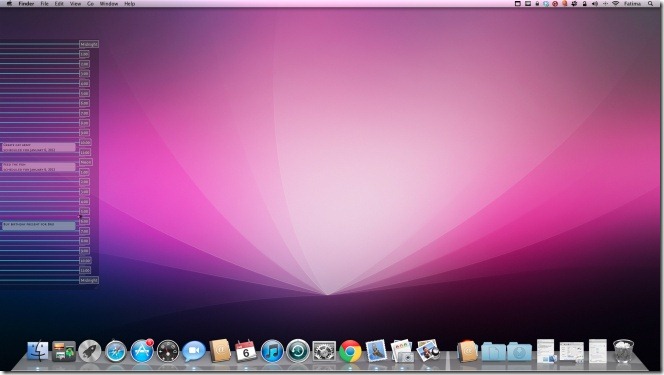The height and width of the screenshot is (375, 664).
Task: Open the Apple menu
Action: click(x=9, y=3)
